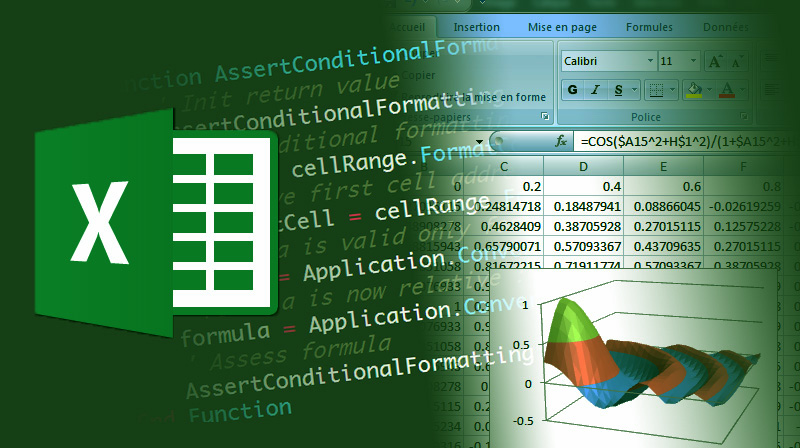Image resolution: width=800 pixels, height=448 pixels.
Task: Click the Copier command
Action: point(418,75)
